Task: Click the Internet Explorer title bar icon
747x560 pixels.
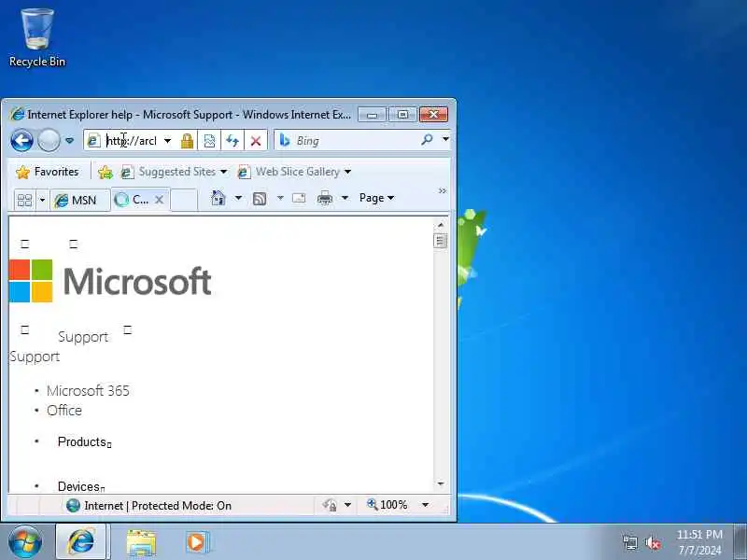Action: 17,114
